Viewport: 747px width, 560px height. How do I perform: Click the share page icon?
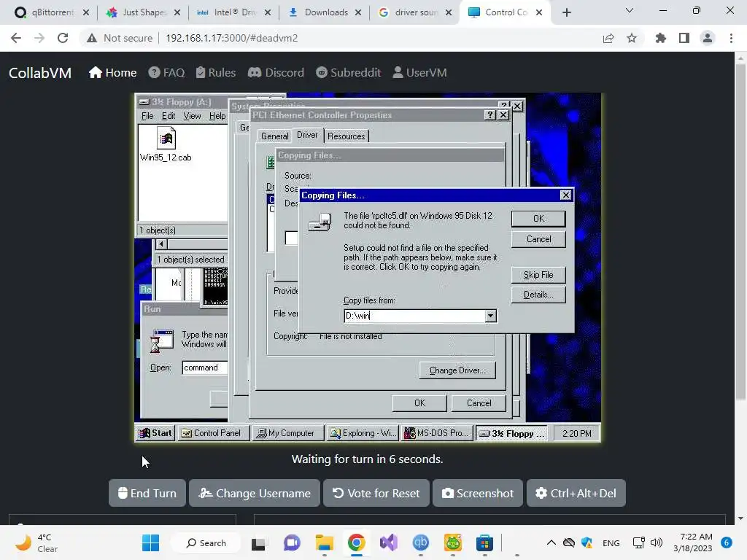[x=608, y=38]
